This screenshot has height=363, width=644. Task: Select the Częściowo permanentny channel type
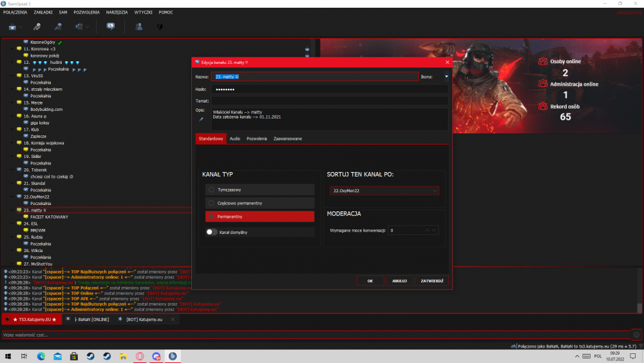[x=260, y=203]
